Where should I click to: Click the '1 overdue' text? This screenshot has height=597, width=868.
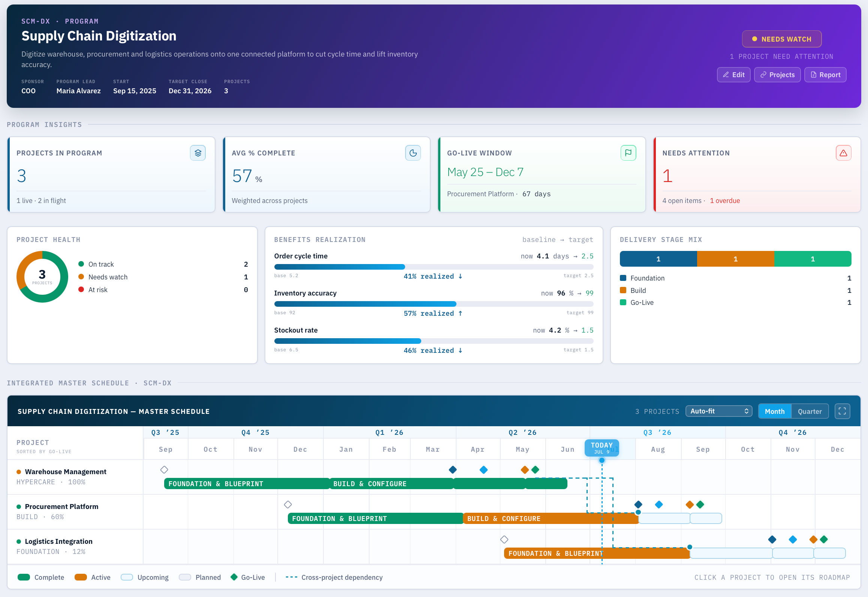coord(725,200)
